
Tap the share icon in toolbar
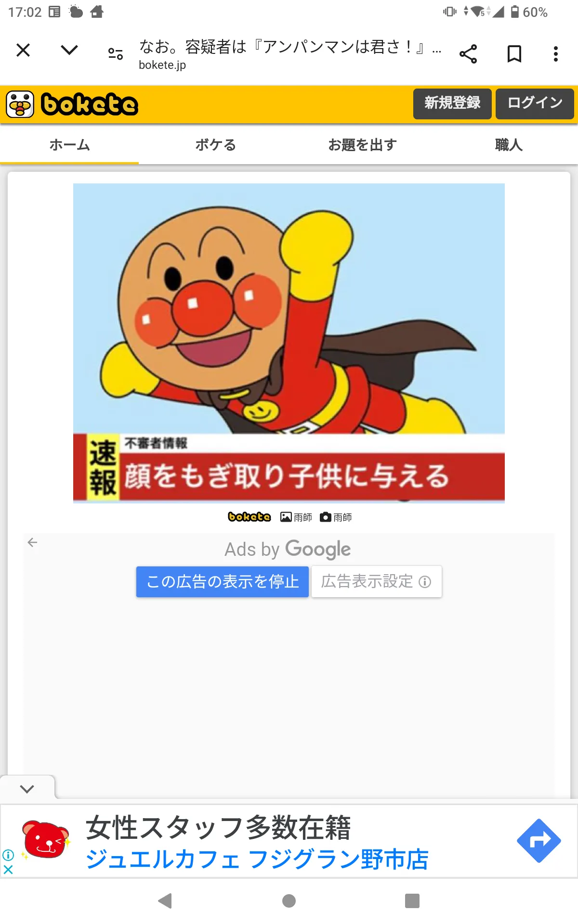click(x=468, y=54)
